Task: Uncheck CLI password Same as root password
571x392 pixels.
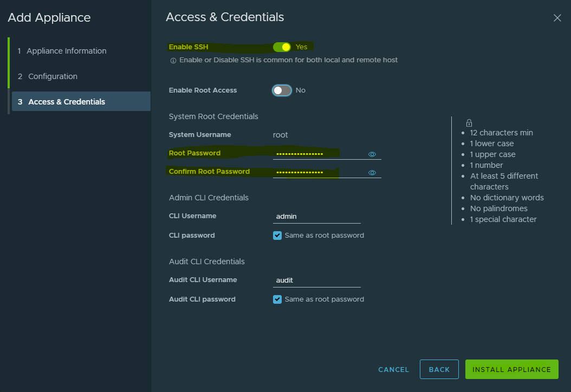Action: [x=277, y=236]
